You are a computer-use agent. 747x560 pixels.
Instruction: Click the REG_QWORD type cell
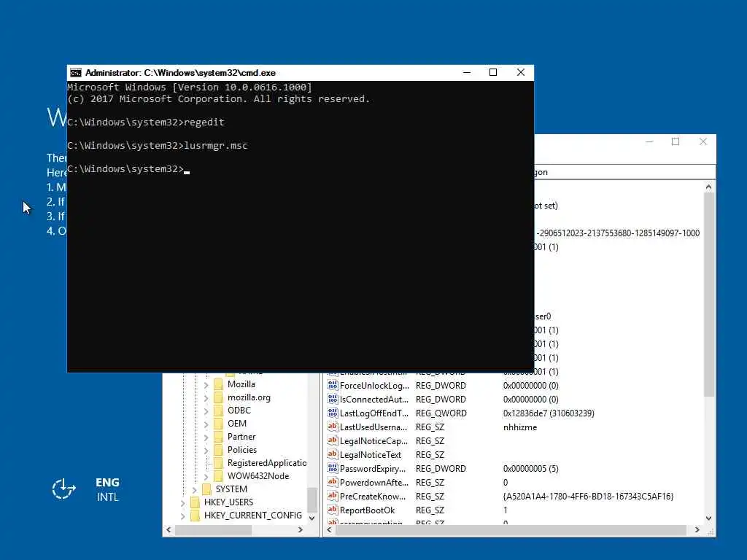(x=441, y=413)
